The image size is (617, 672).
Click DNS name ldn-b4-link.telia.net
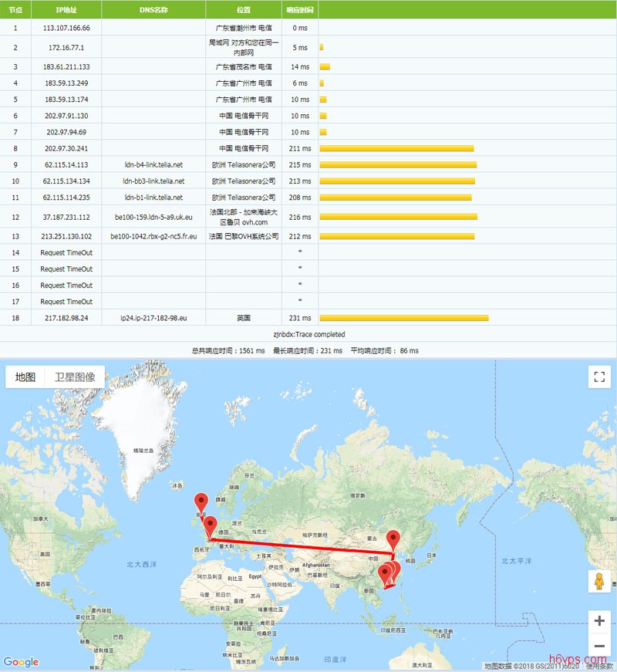tap(153, 164)
